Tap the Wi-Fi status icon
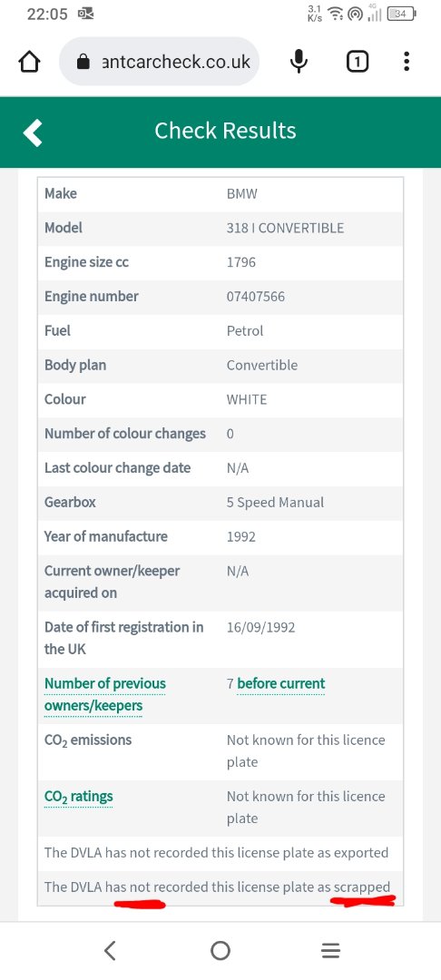Screen dimensions: 441x980 click(336, 14)
